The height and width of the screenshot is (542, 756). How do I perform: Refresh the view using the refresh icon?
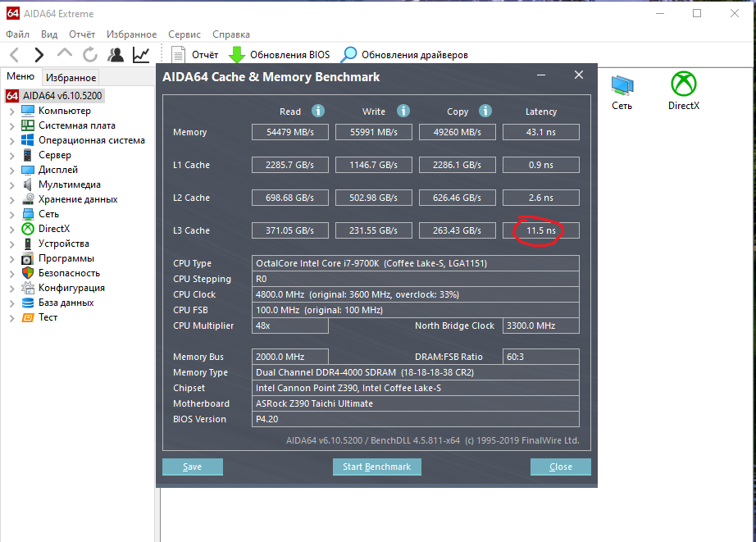89,55
